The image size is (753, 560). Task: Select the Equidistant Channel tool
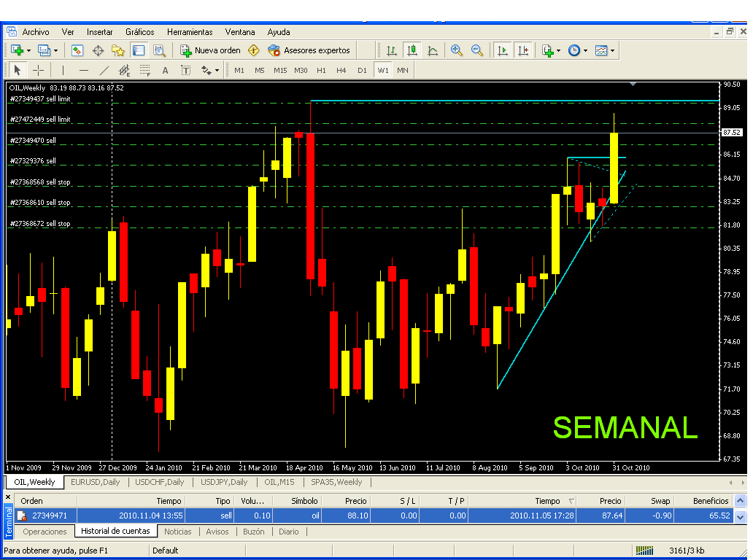tap(124, 71)
